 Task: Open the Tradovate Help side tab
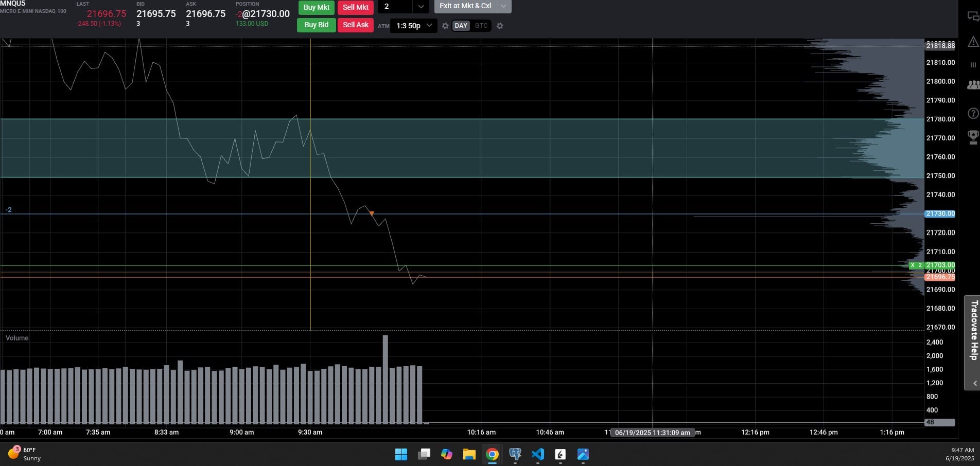[x=972, y=342]
